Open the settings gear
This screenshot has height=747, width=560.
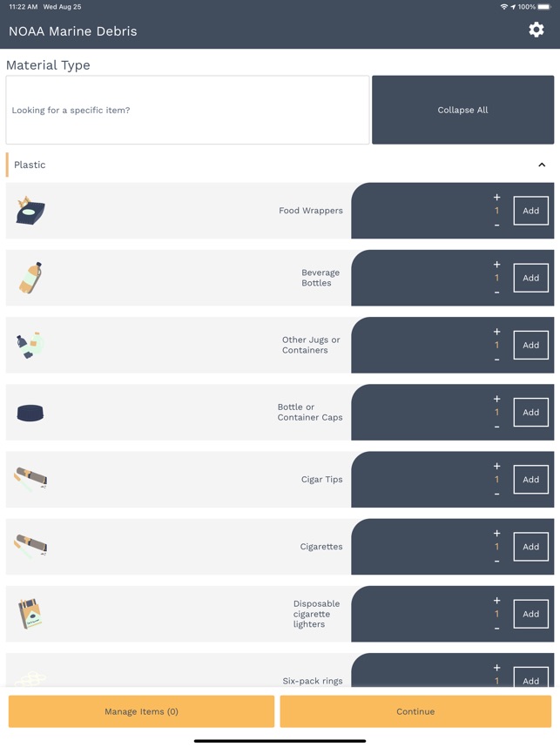[537, 29]
